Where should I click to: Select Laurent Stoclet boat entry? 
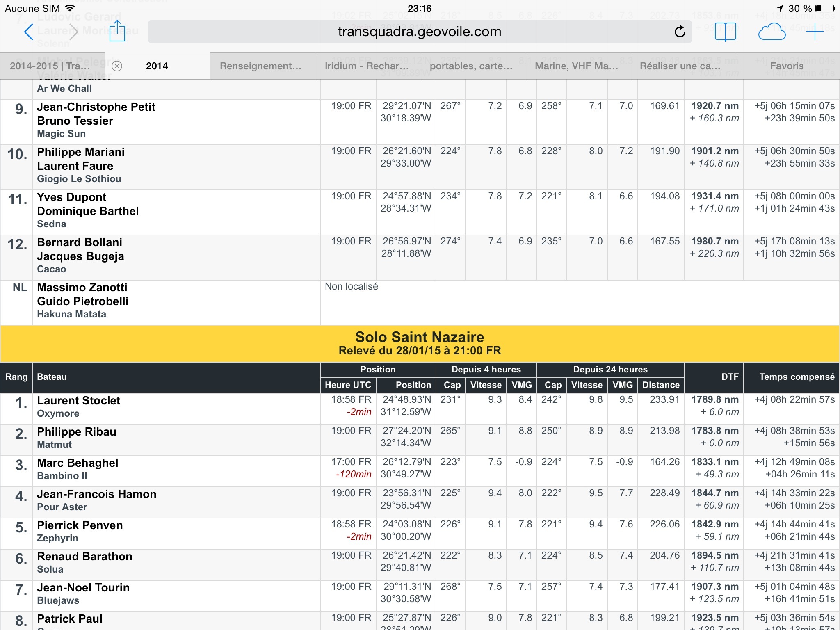79,401
